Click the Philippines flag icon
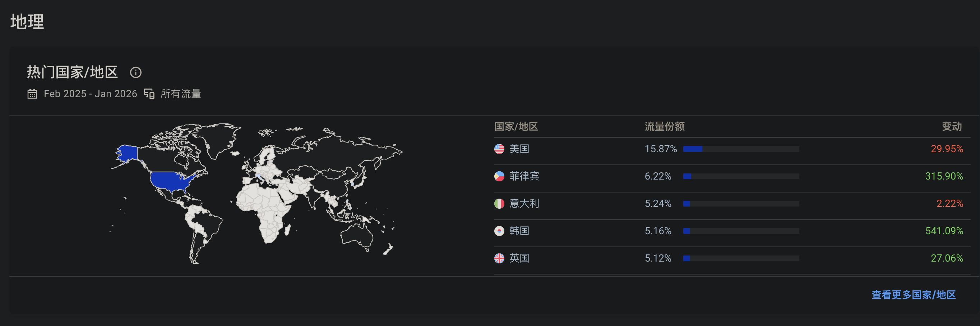This screenshot has width=980, height=326. pyautogui.click(x=499, y=176)
